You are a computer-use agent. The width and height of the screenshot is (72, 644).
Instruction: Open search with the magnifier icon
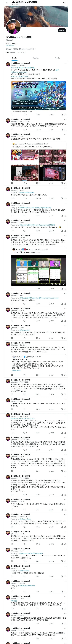click(64, 3)
